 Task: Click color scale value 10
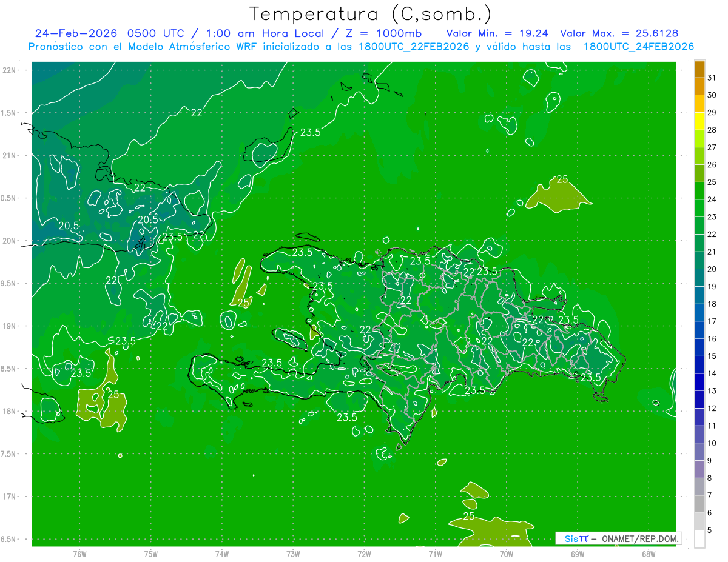[x=712, y=443]
